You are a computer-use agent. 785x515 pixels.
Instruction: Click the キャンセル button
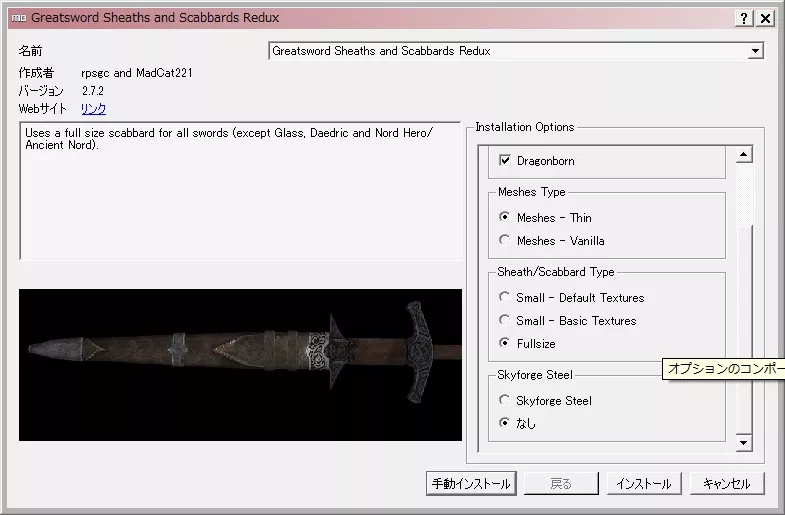726,484
